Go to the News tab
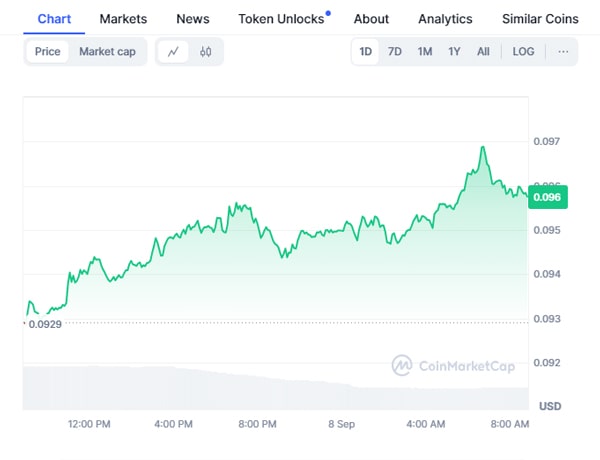This screenshot has width=600, height=460. tap(193, 19)
